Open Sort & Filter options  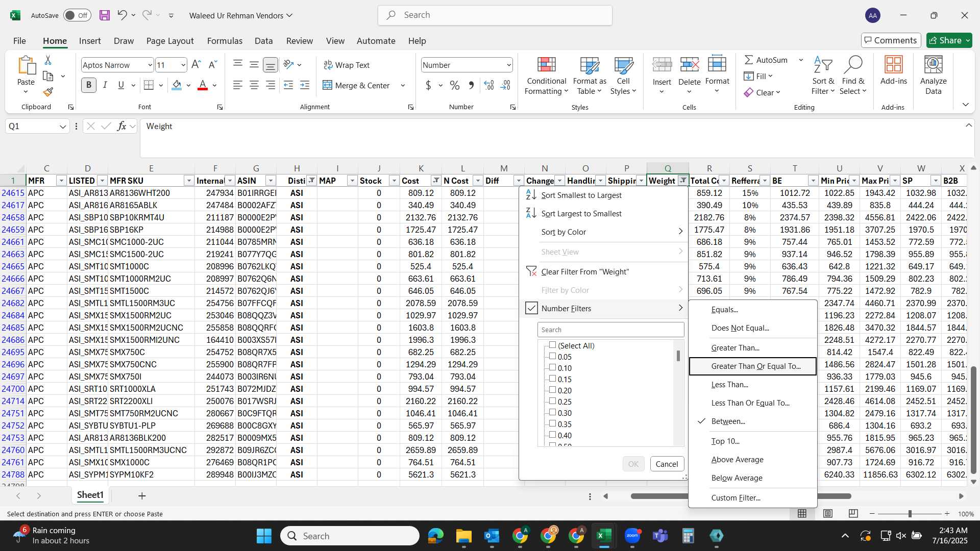pos(823,76)
